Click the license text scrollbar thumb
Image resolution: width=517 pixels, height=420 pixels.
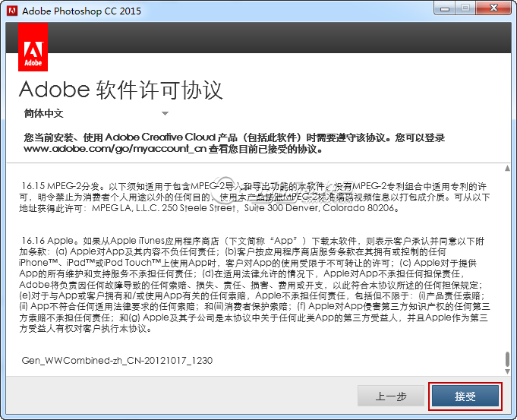coord(507,359)
